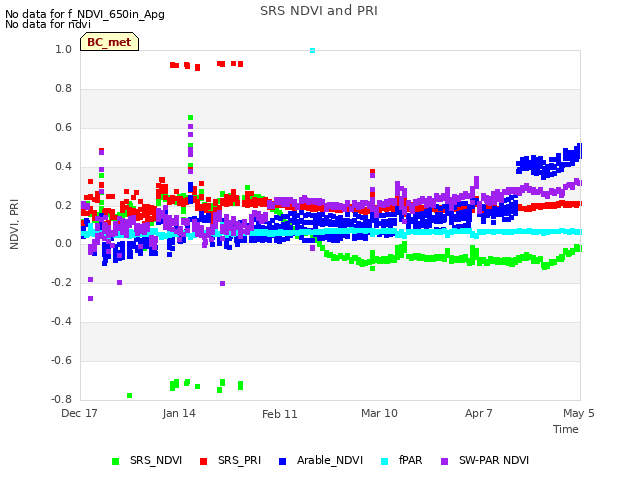Select the SW-PAR NDVI legend label
Viewport: 640px width, 480px height.
pos(494,460)
